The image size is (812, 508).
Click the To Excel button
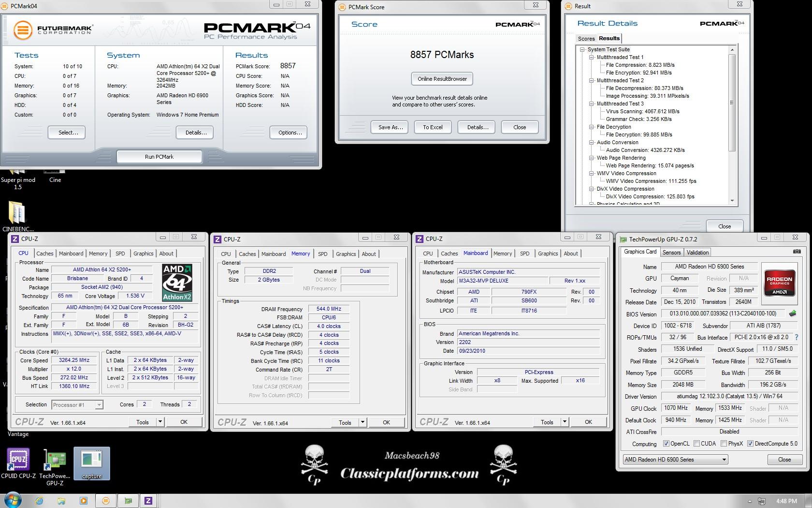433,127
